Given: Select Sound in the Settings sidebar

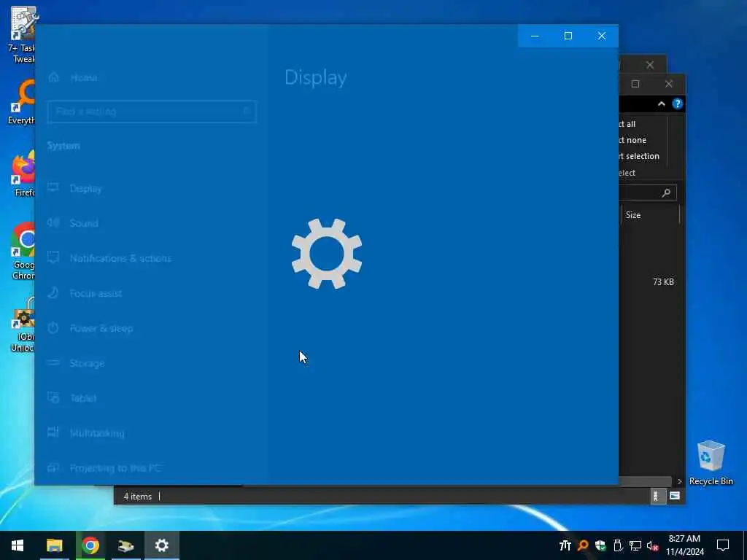Looking at the screenshot, I should (x=74, y=223).
